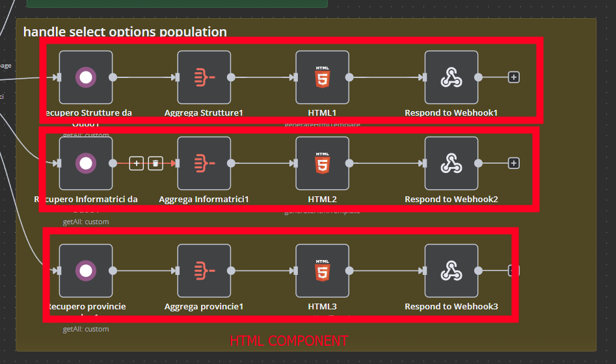Select the HTML2 node icon
This screenshot has width=616, height=364.
click(x=322, y=163)
